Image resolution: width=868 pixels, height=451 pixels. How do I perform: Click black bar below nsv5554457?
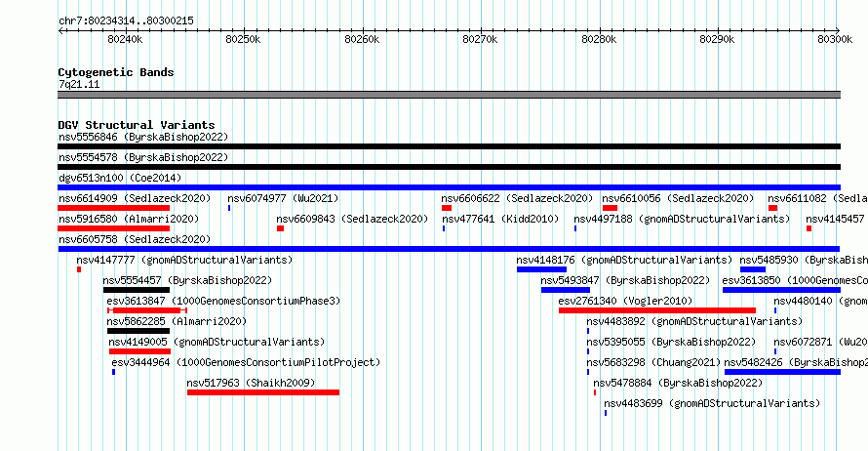137,290
